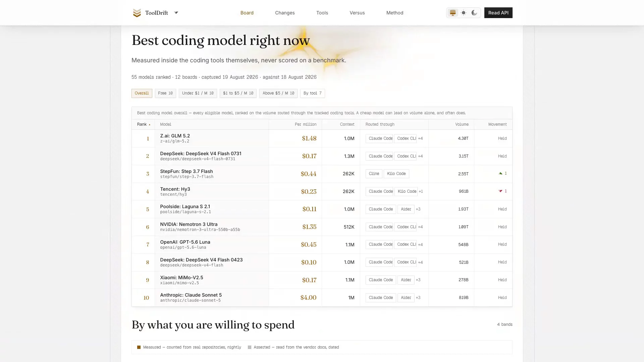Screen dimensions: 644x362
Task: Expand +4 tools in GLM 5.2 row
Action: pos(420,138)
